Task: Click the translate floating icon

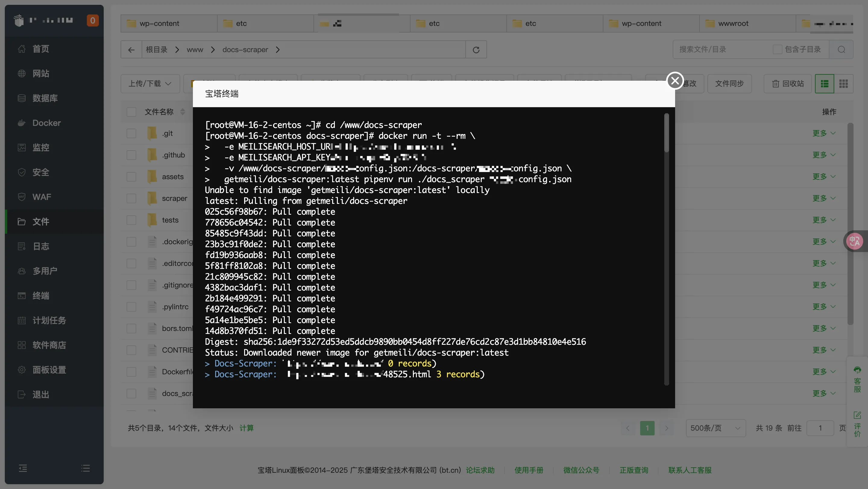Action: coord(854,241)
